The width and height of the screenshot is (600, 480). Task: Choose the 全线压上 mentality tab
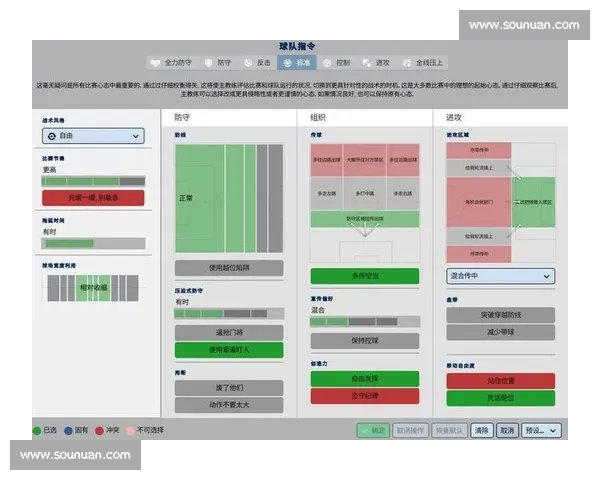423,63
